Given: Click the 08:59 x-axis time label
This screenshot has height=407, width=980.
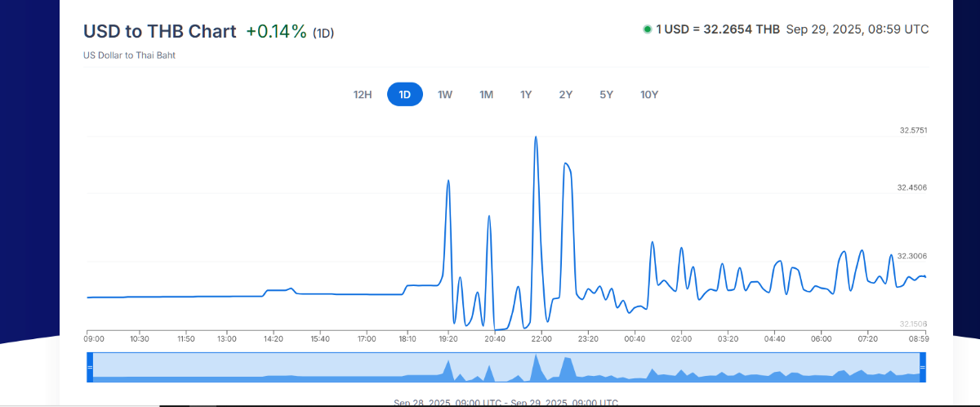Looking at the screenshot, I should pyautogui.click(x=919, y=338).
